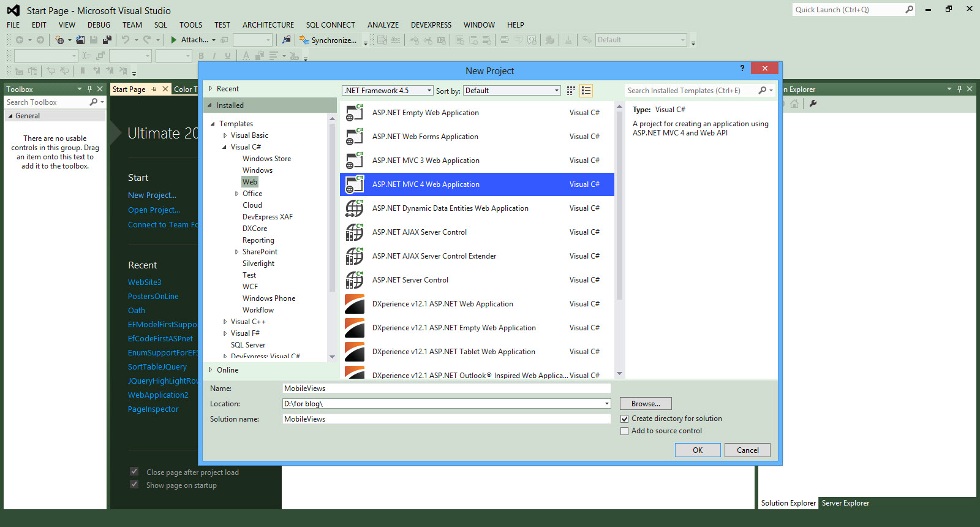Click the template list vertical scrollbar
The image size is (980, 527).
(x=619, y=206)
